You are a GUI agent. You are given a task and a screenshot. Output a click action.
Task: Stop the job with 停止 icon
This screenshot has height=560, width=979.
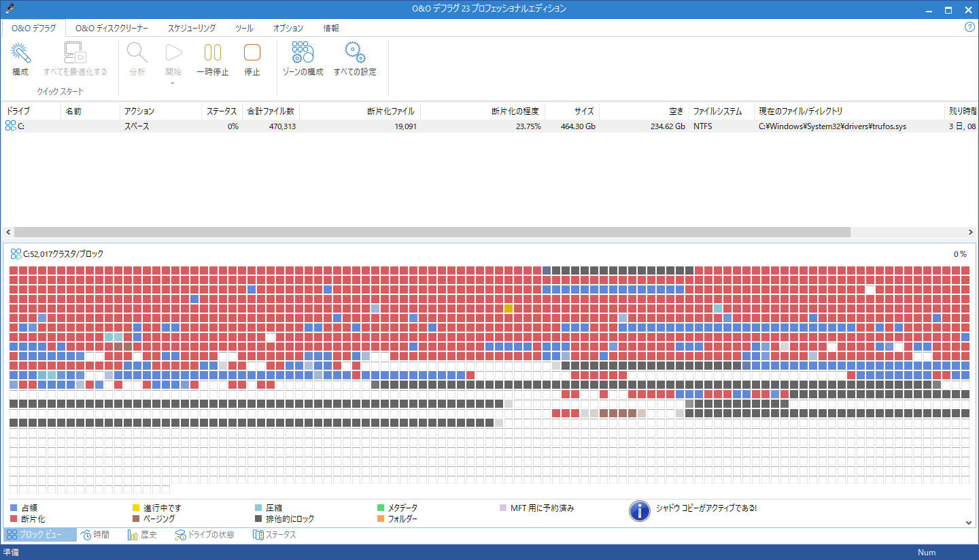252,53
